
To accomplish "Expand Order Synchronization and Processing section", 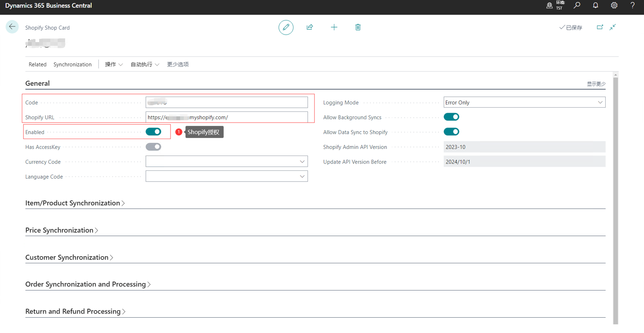I will tap(88, 284).
